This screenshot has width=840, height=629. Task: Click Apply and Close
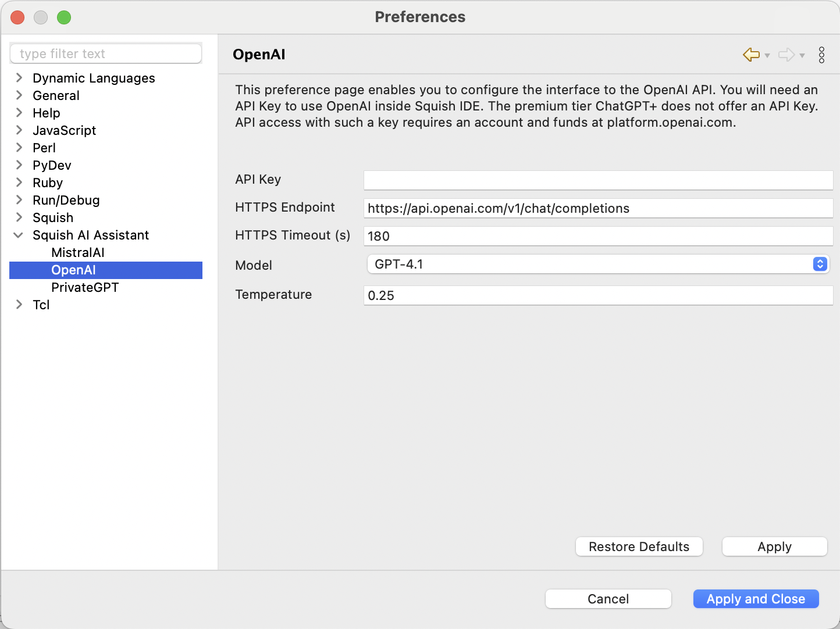tap(756, 599)
